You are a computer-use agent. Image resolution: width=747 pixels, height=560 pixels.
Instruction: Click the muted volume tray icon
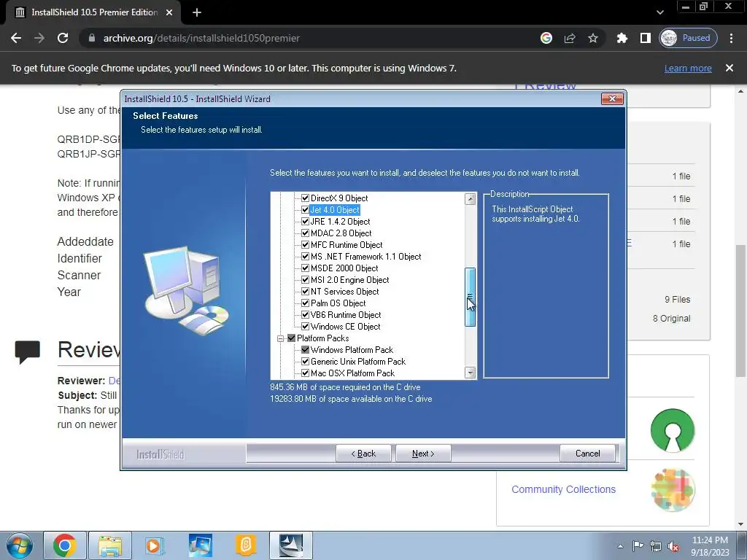point(673,546)
